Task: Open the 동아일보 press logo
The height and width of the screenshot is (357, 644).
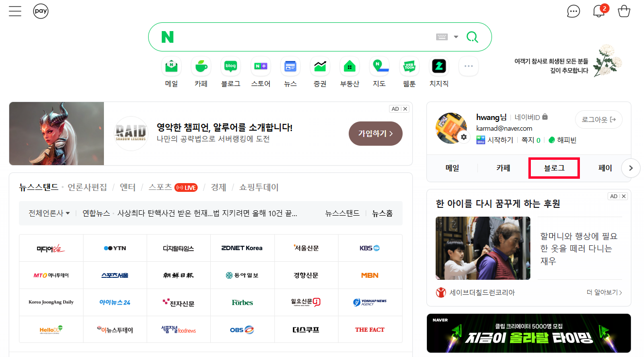Action: [x=242, y=275]
